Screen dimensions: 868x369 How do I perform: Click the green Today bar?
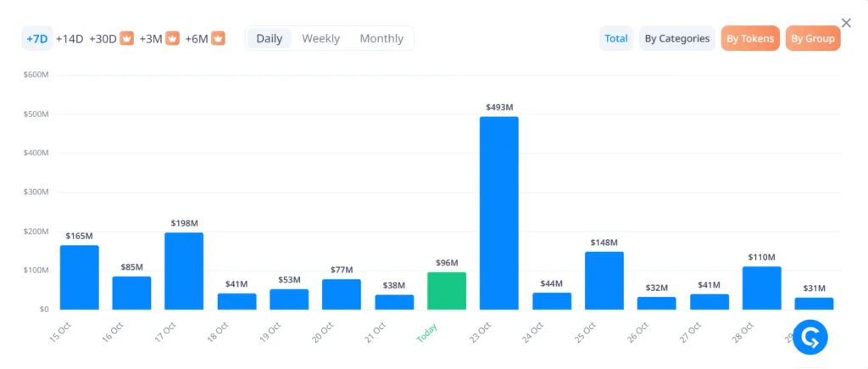(x=446, y=290)
